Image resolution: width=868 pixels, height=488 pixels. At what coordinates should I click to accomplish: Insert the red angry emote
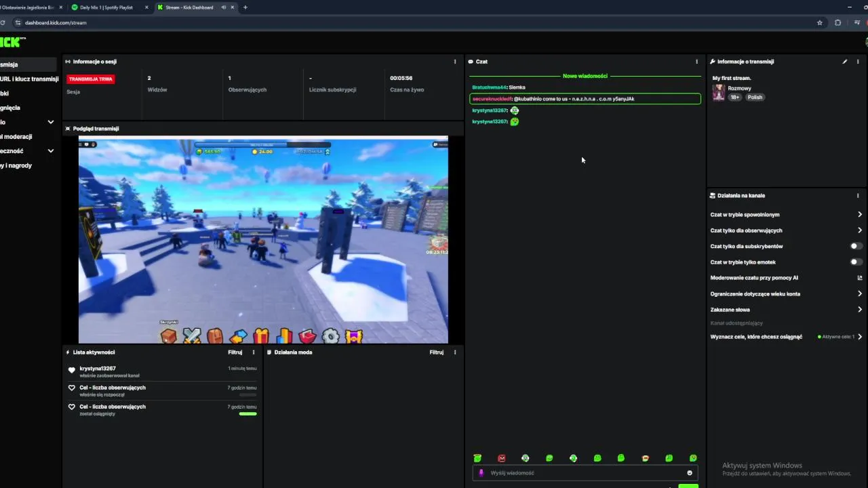click(x=502, y=458)
